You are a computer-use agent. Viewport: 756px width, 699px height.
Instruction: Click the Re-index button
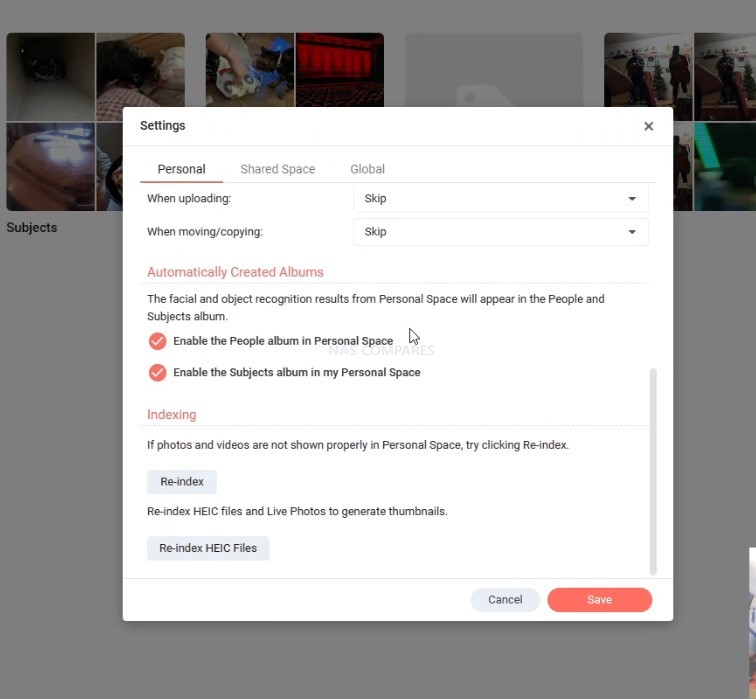point(182,482)
